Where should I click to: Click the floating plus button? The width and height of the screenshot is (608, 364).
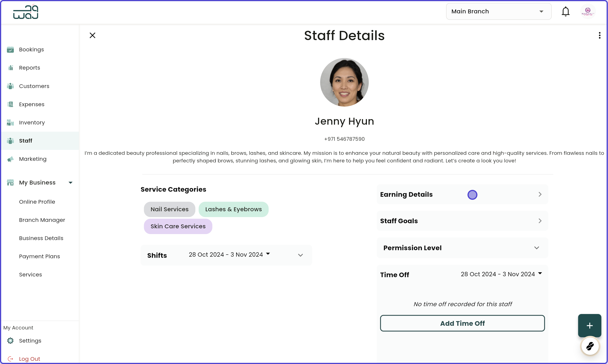click(589, 326)
